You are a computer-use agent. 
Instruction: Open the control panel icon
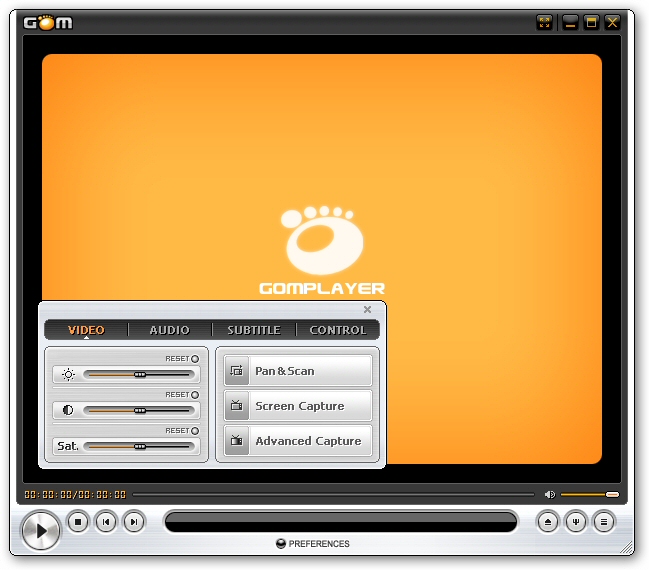click(575, 521)
